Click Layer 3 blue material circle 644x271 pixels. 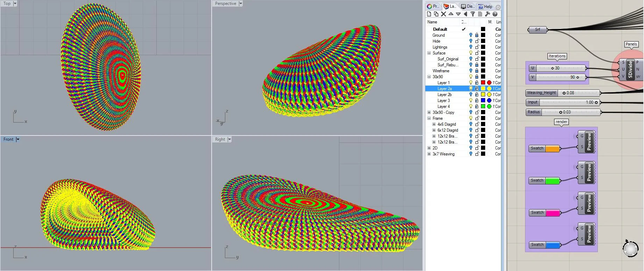click(489, 101)
